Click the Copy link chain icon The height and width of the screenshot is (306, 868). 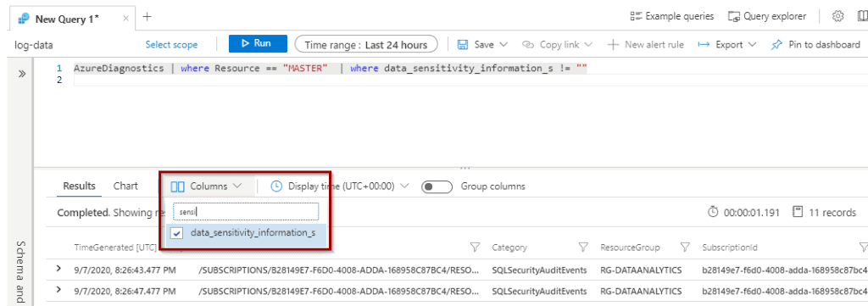(x=529, y=44)
